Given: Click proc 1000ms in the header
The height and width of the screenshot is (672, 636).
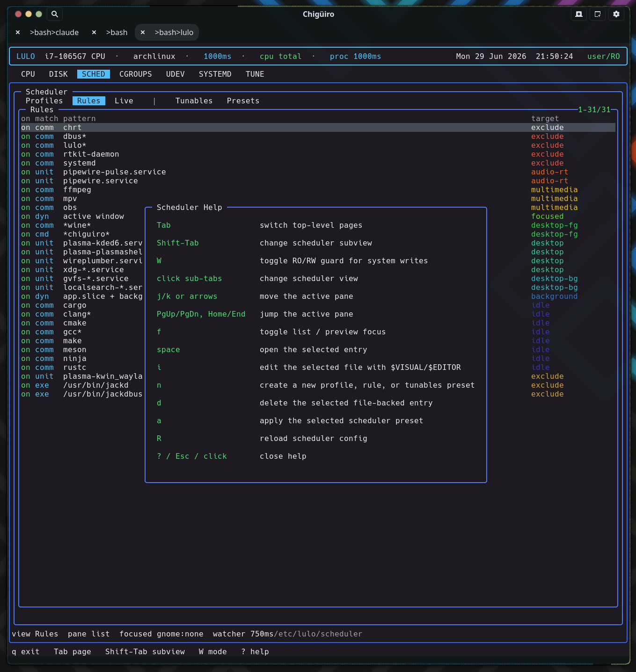Looking at the screenshot, I should point(356,56).
